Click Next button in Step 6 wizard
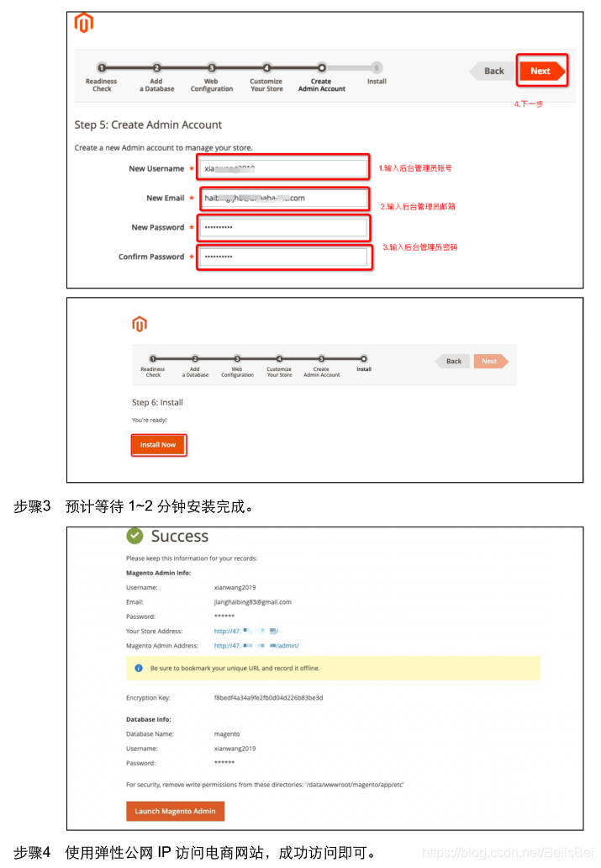The image size is (601, 868). (490, 361)
